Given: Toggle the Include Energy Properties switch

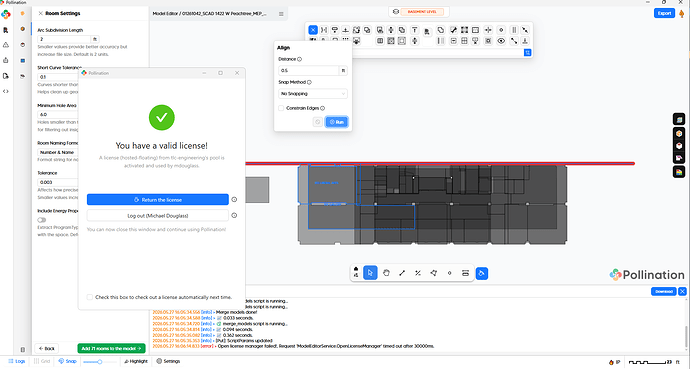Looking at the screenshot, I should pyautogui.click(x=42, y=219).
